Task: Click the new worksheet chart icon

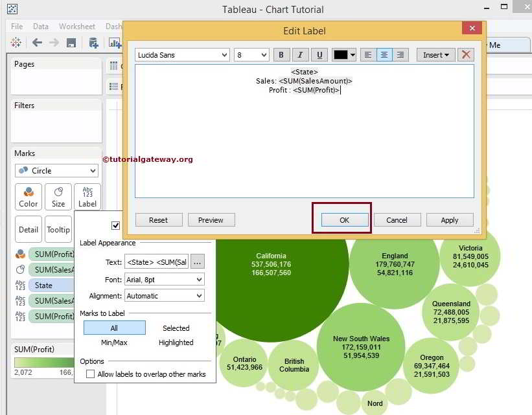Action: [114, 43]
